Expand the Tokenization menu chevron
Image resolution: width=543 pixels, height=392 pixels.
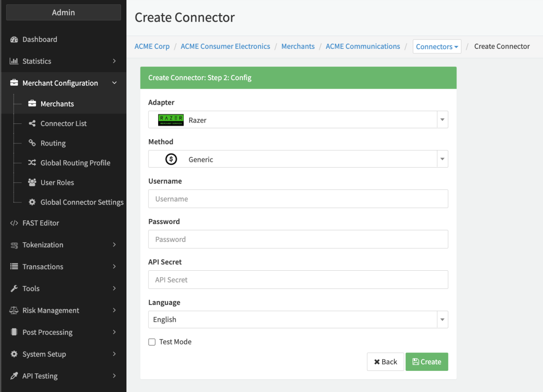[114, 245]
